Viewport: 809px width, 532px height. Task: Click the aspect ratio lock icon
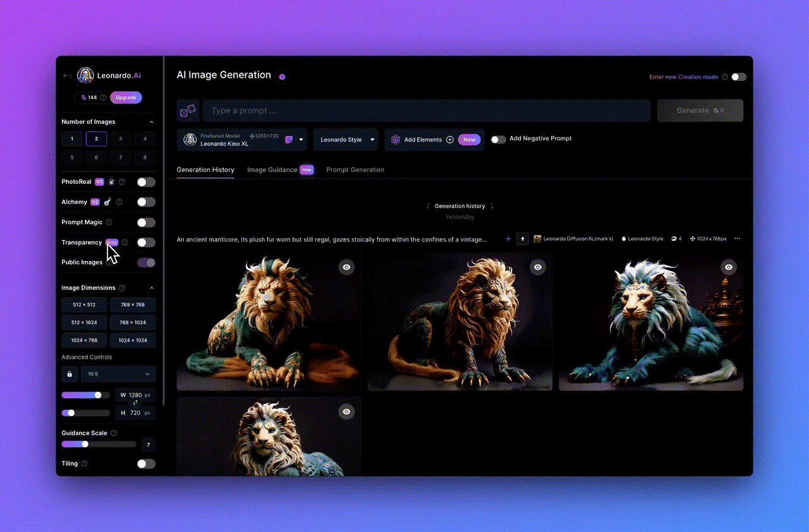69,374
